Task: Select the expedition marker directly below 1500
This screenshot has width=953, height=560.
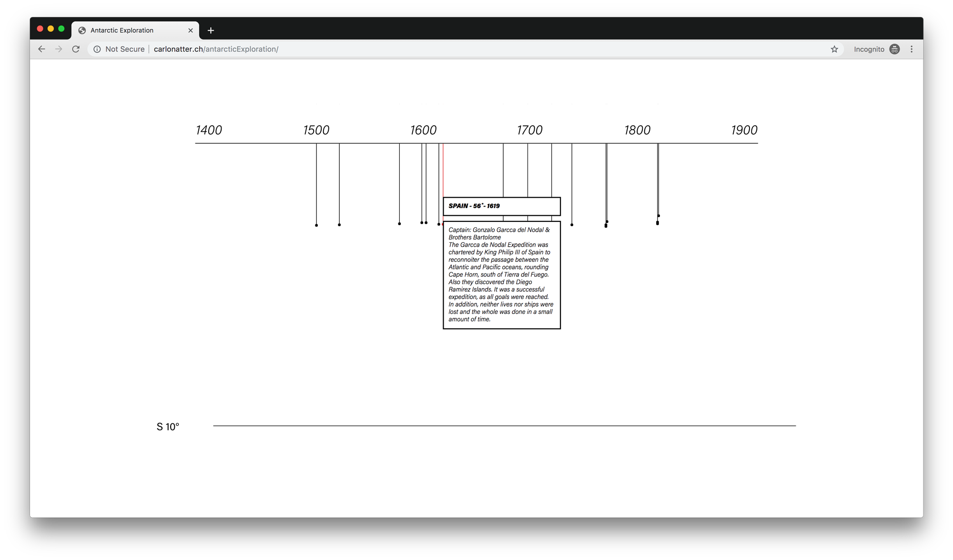Action: pos(316,225)
